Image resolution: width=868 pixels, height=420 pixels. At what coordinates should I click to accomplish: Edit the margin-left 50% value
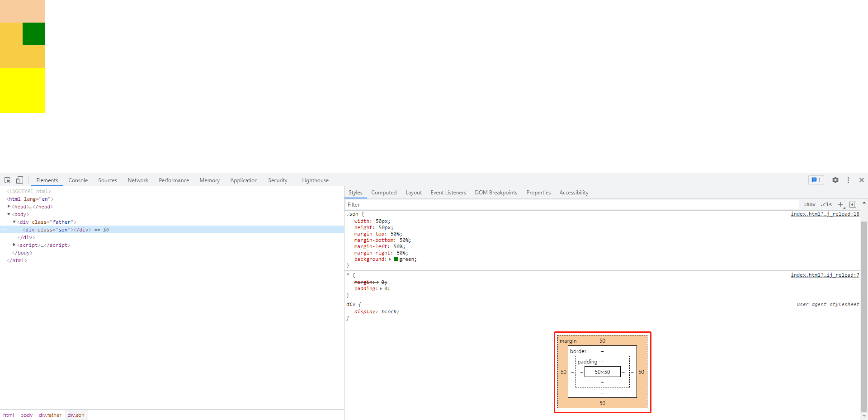398,246
